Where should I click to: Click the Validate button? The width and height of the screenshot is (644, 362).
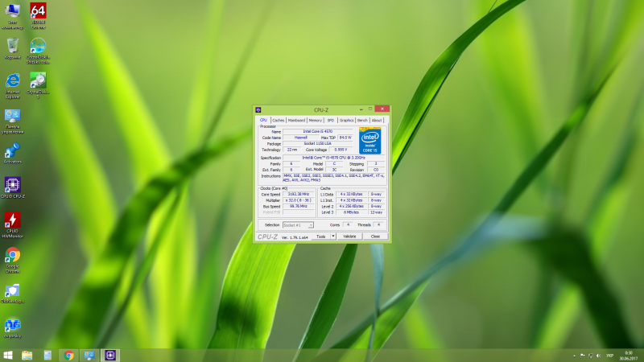(349, 237)
